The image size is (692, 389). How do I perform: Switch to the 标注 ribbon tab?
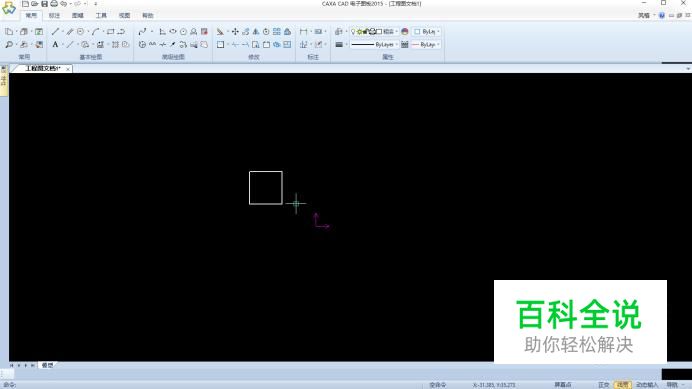[54, 15]
